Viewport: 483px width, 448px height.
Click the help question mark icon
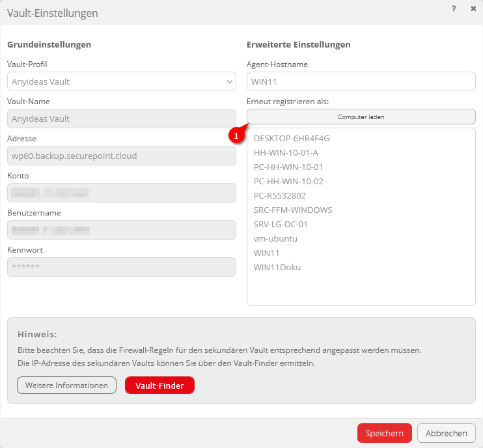(453, 8)
